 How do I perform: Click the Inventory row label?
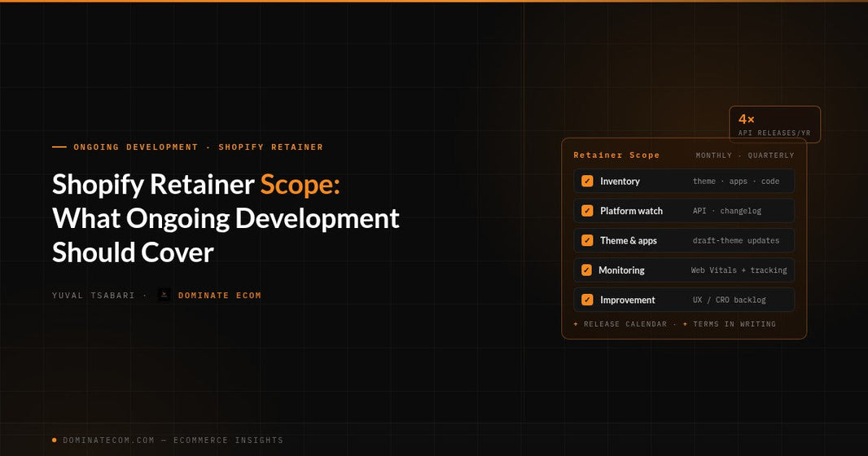click(620, 181)
